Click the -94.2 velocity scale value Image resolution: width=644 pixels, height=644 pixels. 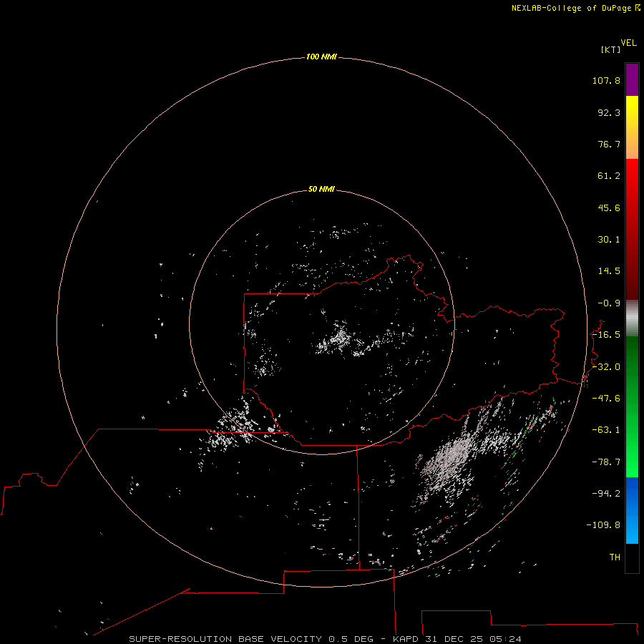606,494
